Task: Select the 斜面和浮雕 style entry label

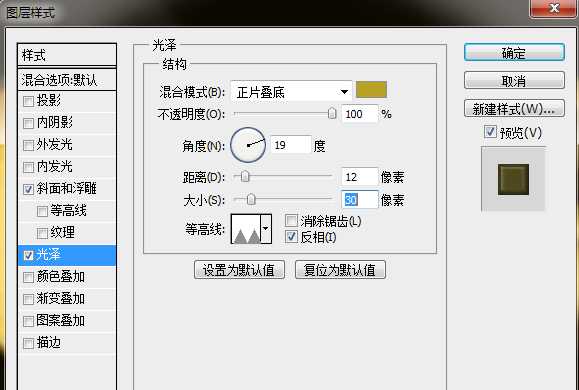Action: [66, 189]
